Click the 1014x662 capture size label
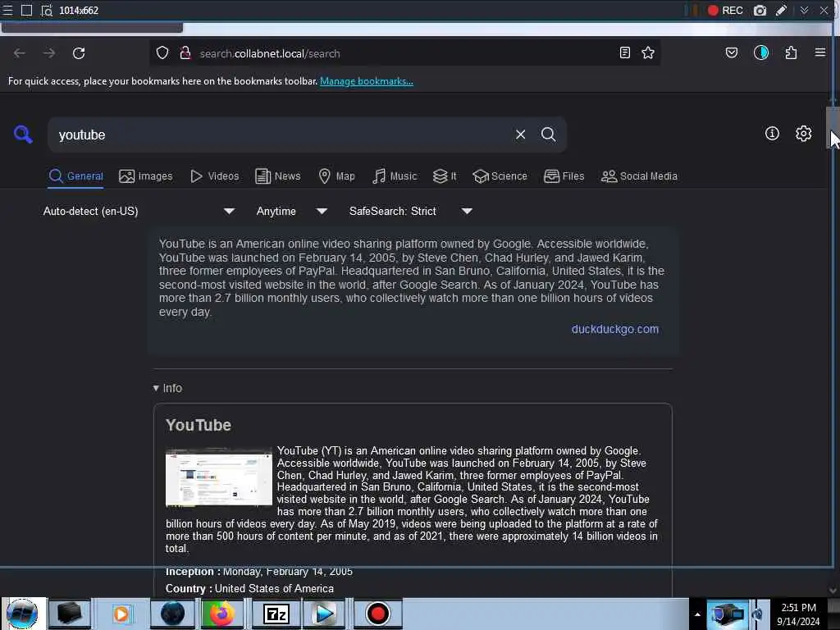The width and height of the screenshot is (840, 630). pos(79,10)
